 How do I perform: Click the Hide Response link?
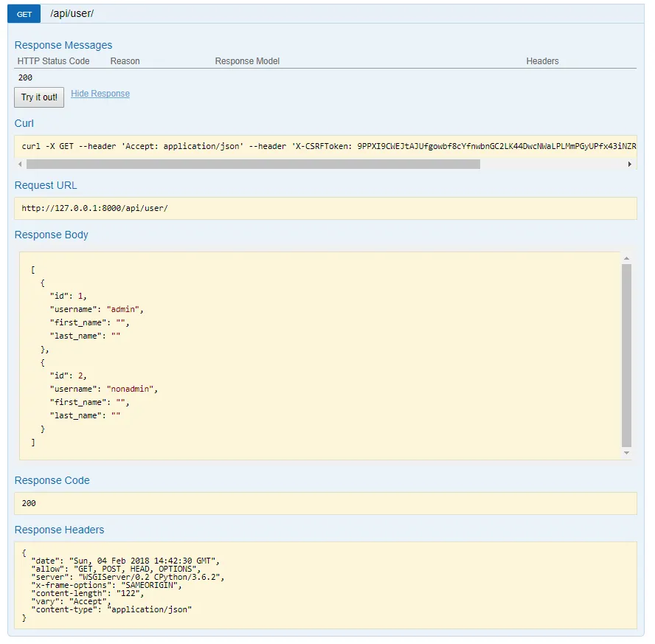point(100,94)
